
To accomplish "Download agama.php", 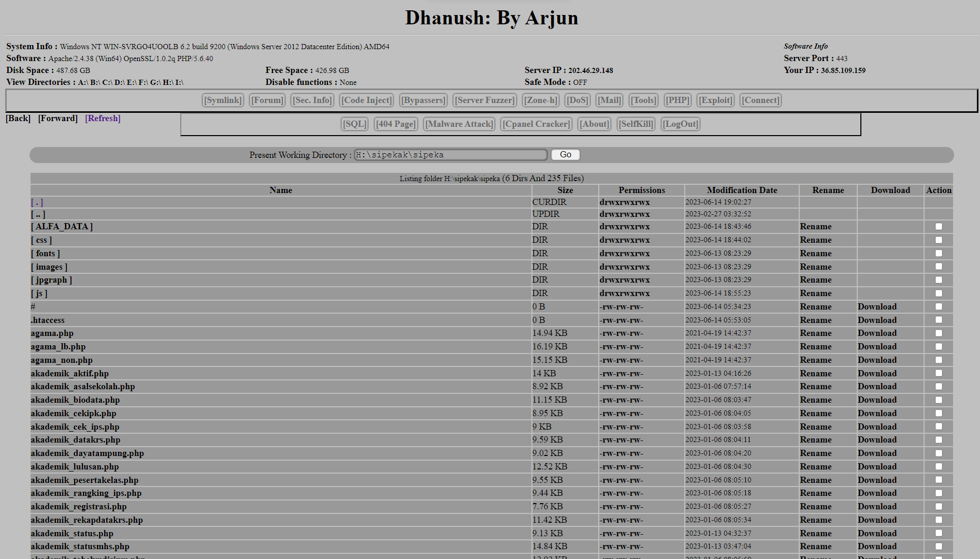I will [877, 333].
